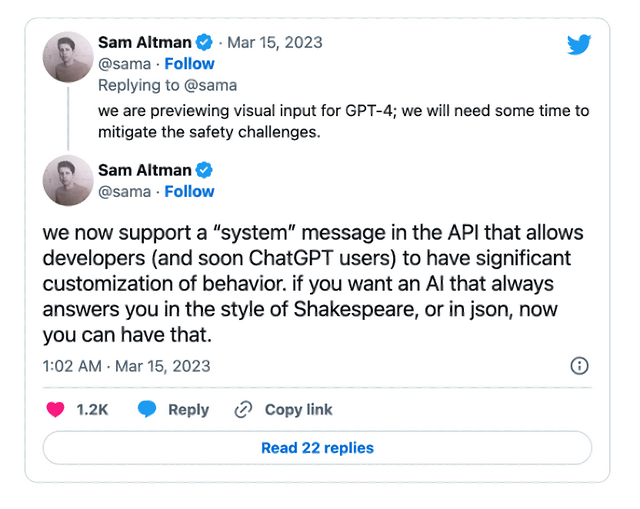Click the verified badge in the lower tweet
The image size is (640, 509).
click(204, 170)
